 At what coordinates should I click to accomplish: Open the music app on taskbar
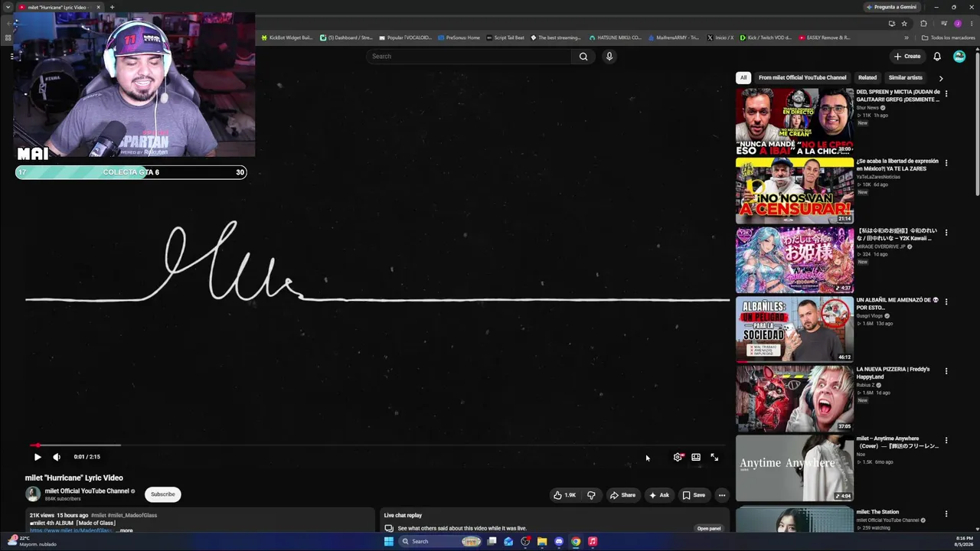click(593, 541)
